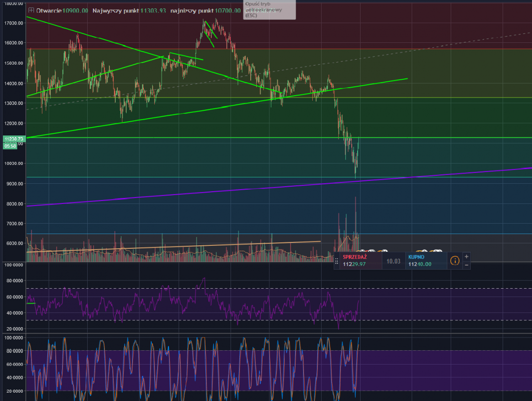Open the orange info icon
Viewport: 532px width, 401px height.
tap(455, 260)
